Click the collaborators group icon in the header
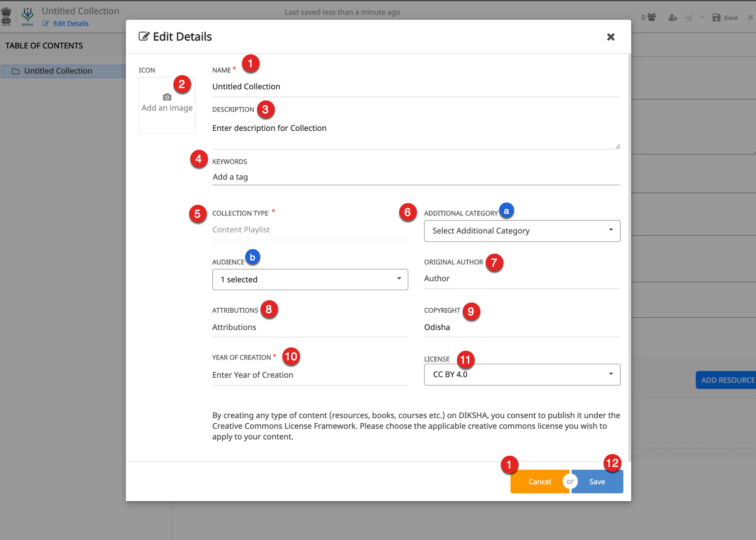Image resolution: width=756 pixels, height=540 pixels. (652, 17)
